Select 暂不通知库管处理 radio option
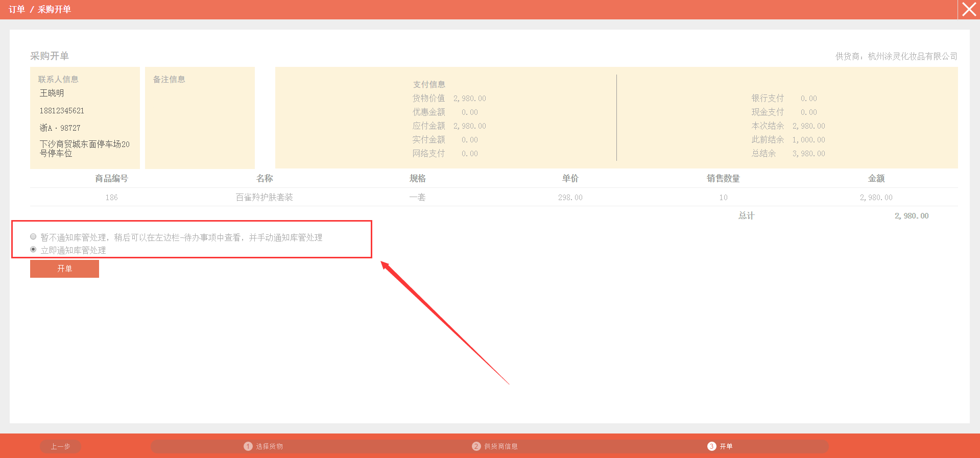 [x=33, y=237]
